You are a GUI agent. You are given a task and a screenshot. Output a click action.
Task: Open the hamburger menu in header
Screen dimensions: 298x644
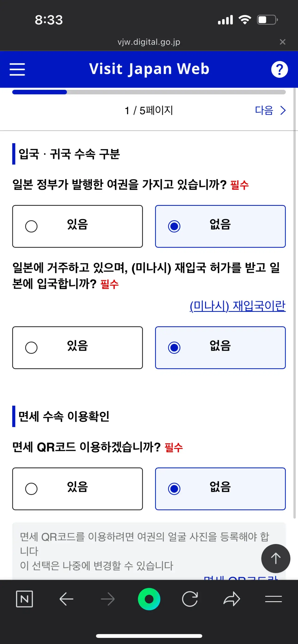pos(17,69)
